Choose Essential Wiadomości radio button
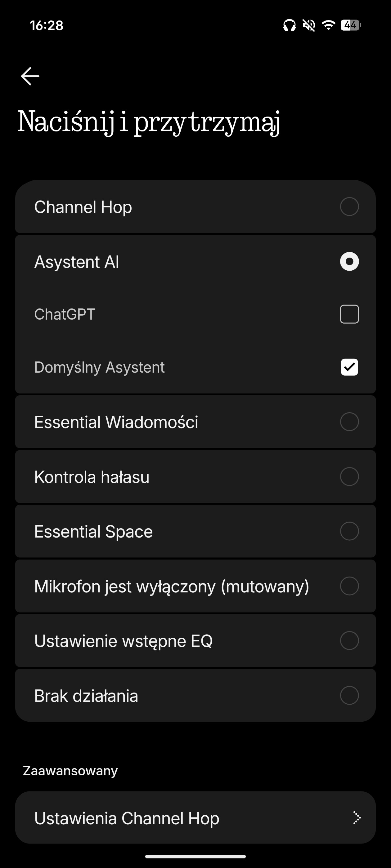 [x=349, y=422]
